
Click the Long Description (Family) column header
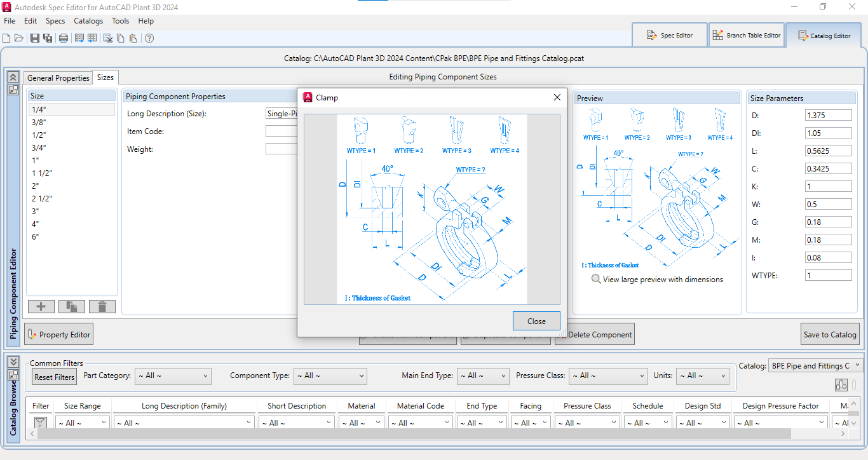[184, 406]
